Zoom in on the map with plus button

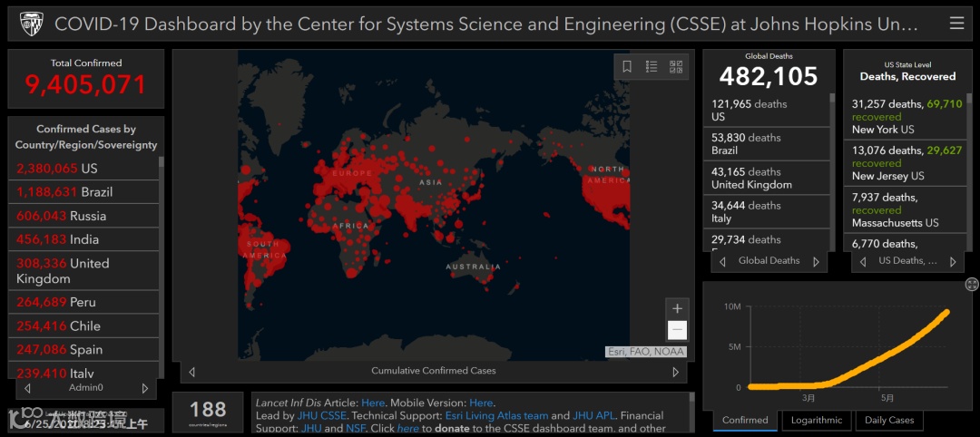pyautogui.click(x=677, y=308)
